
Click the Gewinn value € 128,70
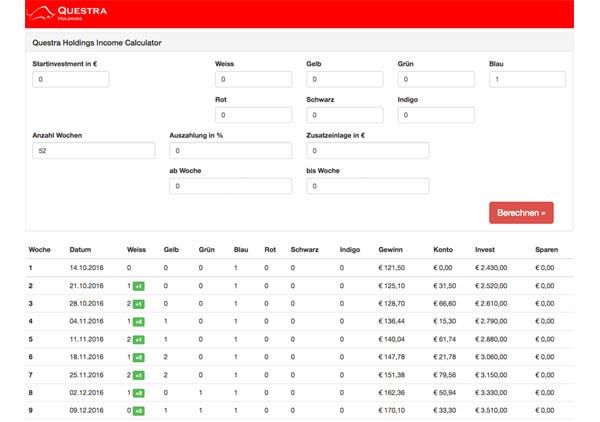[x=391, y=303]
